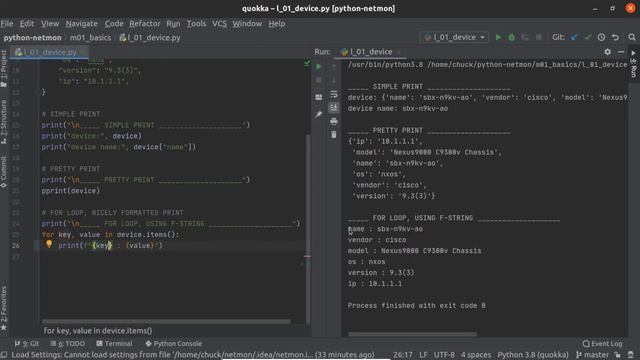Viewport: 640px width, 360px height.
Task: Open the Python Console
Action: pos(173,344)
